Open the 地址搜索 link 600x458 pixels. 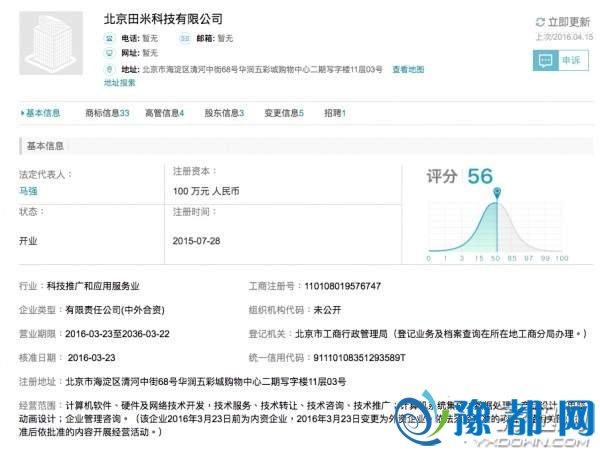click(x=120, y=83)
